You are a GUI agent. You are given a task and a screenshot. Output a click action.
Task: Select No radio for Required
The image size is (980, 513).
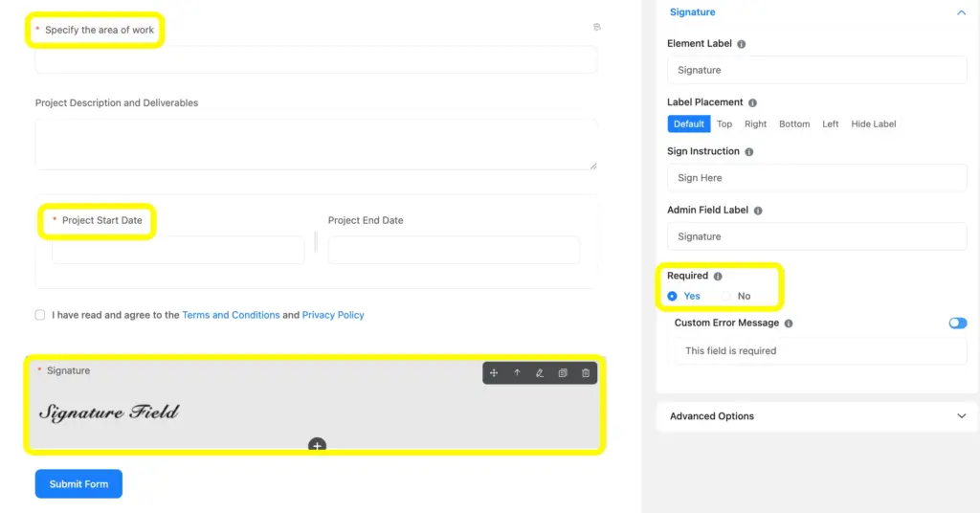click(725, 296)
